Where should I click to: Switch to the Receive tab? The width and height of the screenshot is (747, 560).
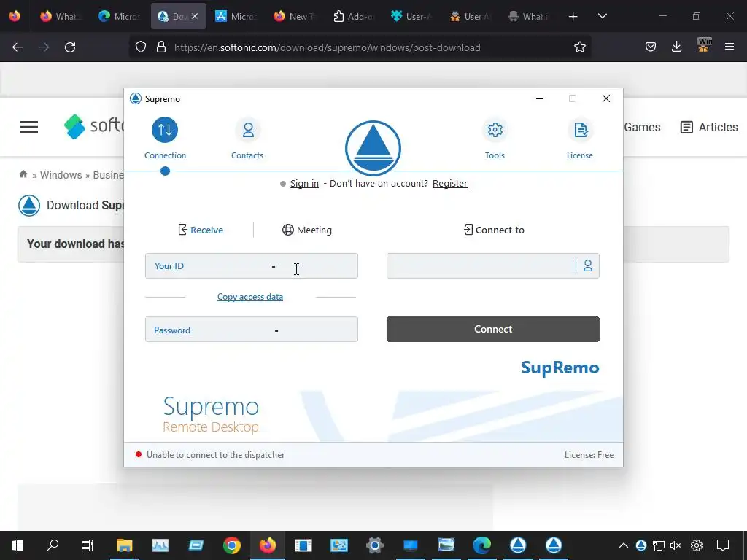click(201, 230)
